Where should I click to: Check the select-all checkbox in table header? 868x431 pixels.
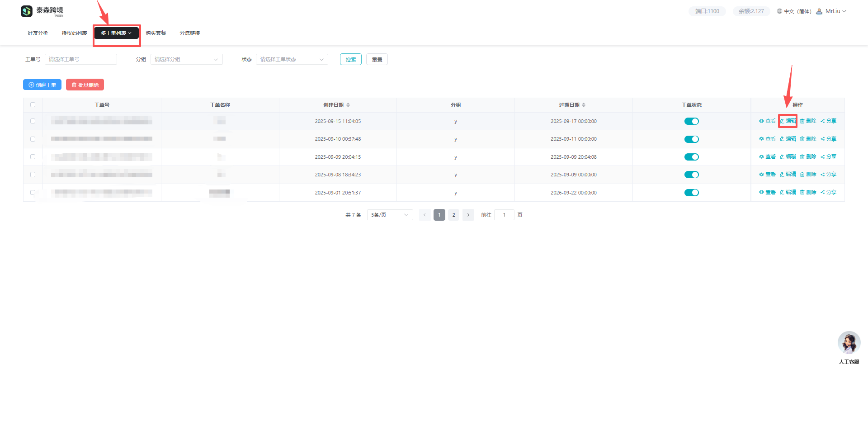(x=33, y=105)
